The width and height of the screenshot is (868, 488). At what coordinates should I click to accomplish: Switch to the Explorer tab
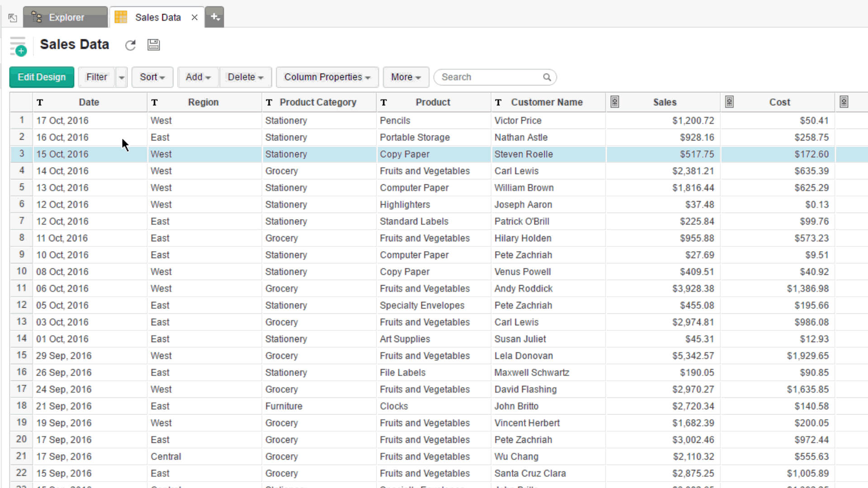[66, 18]
